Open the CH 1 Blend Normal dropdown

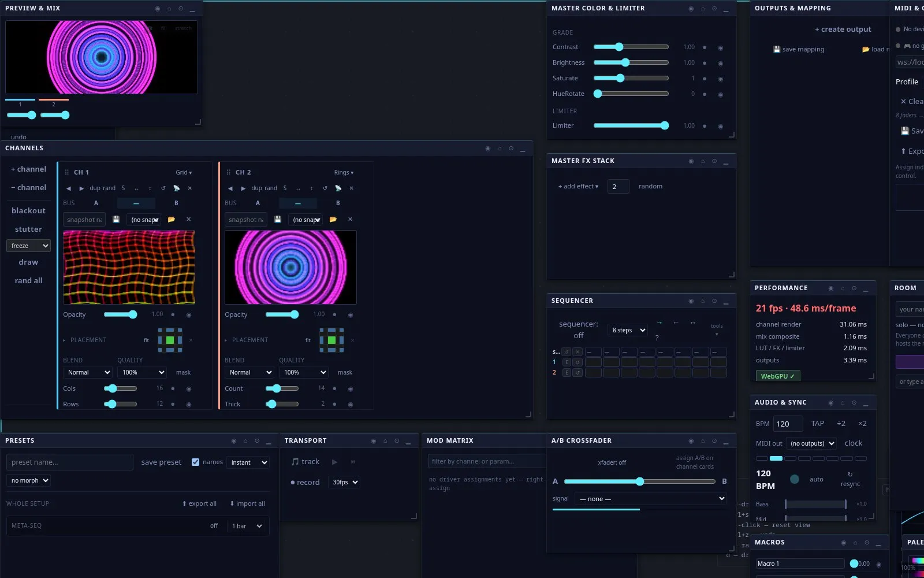point(87,373)
